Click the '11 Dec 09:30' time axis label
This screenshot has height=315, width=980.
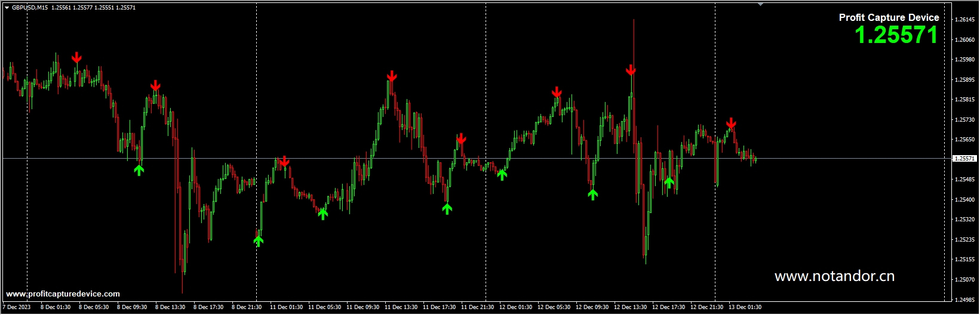tap(362, 307)
